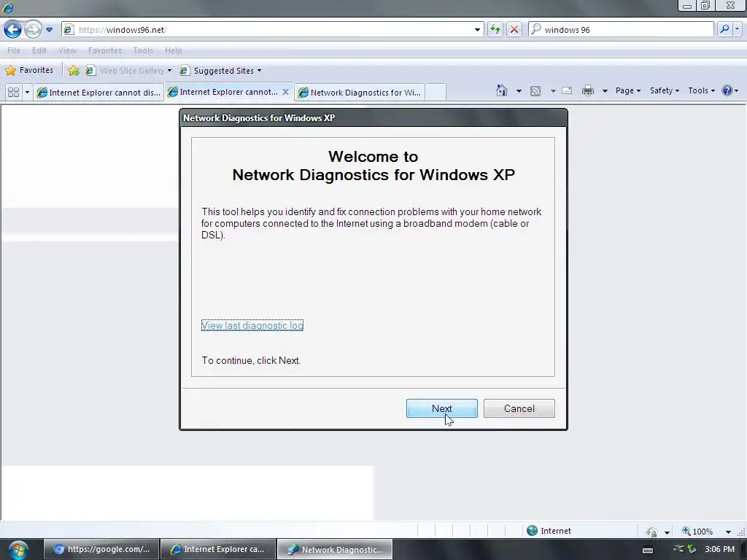Screen dimensions: 747x560
Task: Click Next in Network Diagnostics dialog
Action: [441, 408]
